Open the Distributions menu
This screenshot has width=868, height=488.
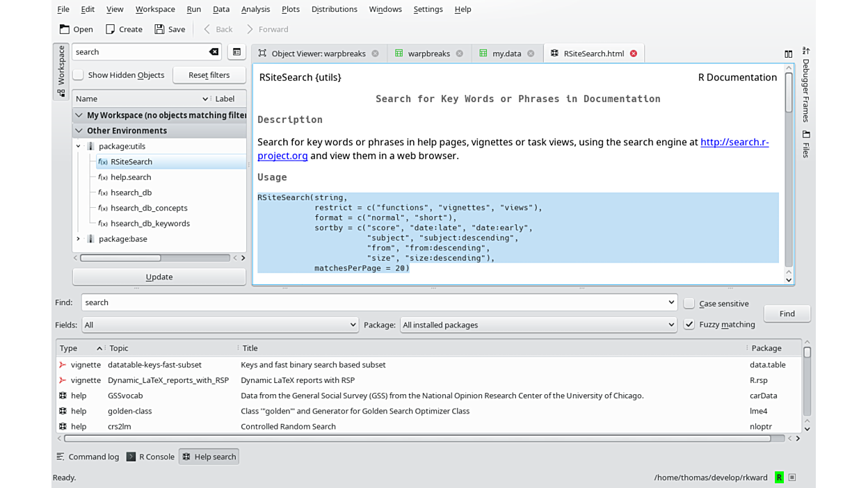click(x=334, y=9)
